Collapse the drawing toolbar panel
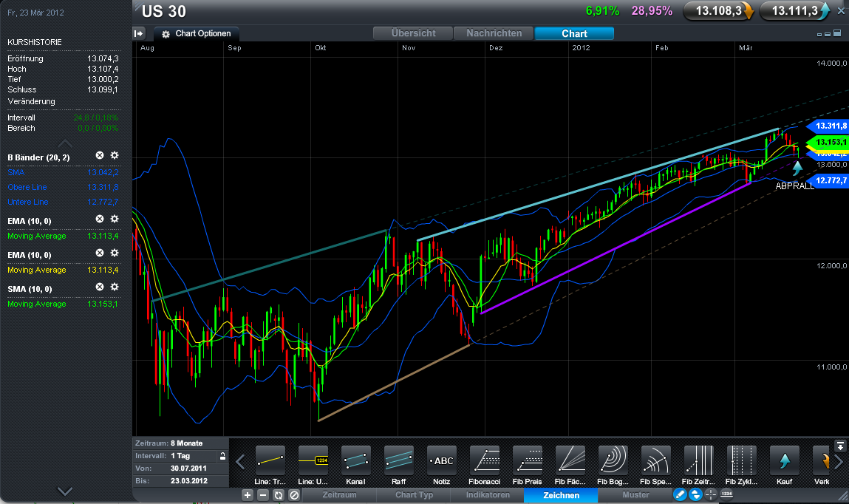The height and width of the screenshot is (504, 849). pyautogui.click(x=840, y=446)
